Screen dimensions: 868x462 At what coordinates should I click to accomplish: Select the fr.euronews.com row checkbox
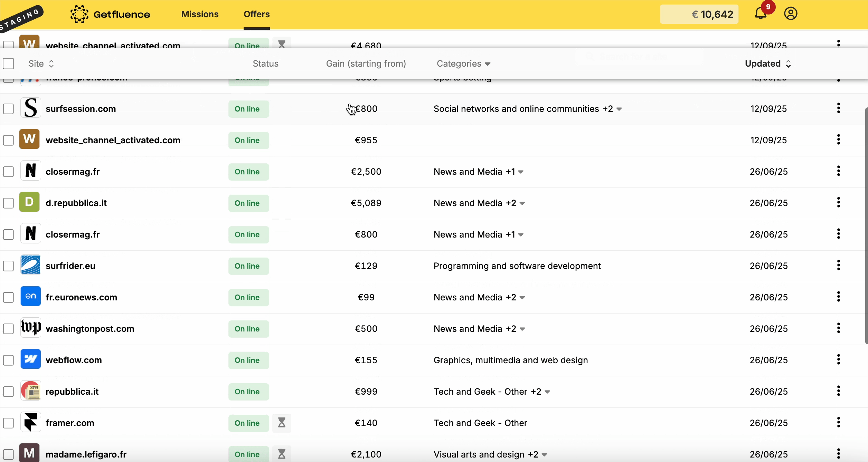tap(8, 297)
